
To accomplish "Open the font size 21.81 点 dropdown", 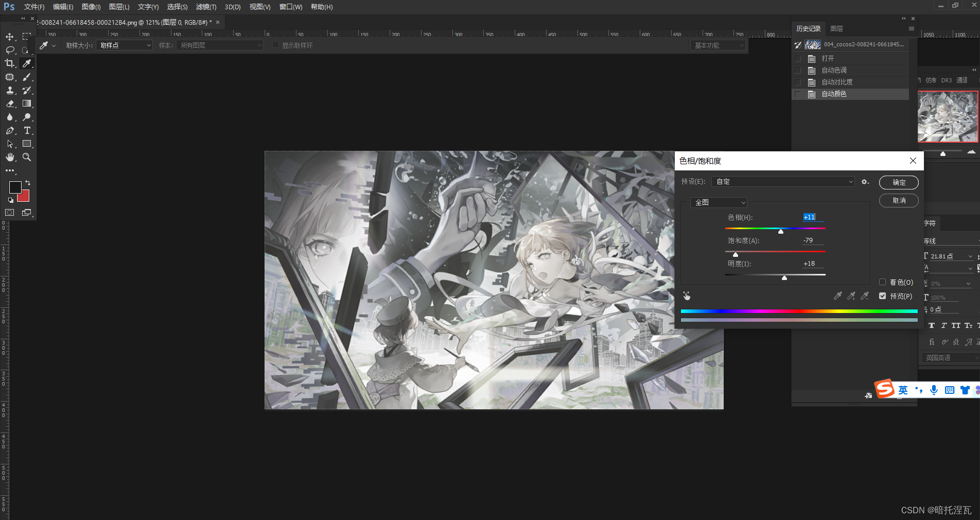I will [x=971, y=256].
